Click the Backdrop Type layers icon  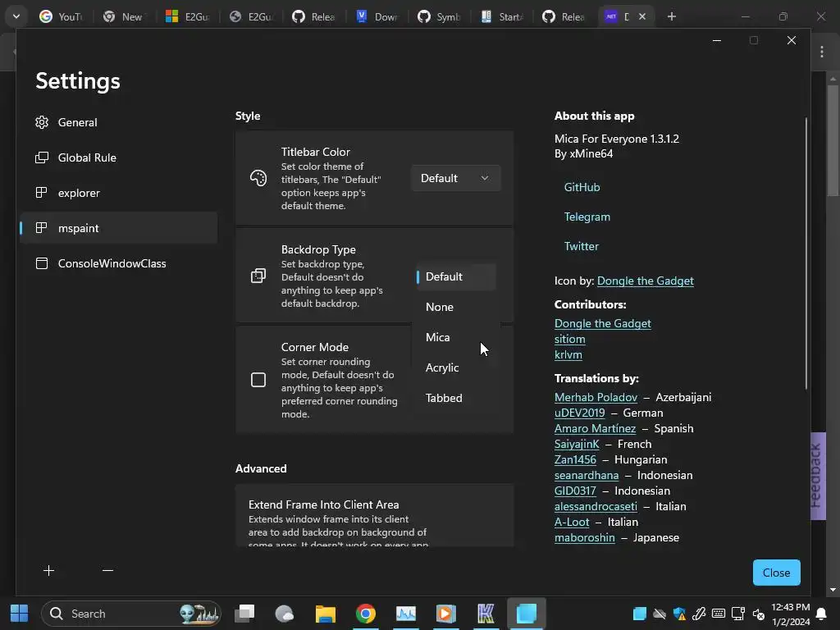point(258,276)
